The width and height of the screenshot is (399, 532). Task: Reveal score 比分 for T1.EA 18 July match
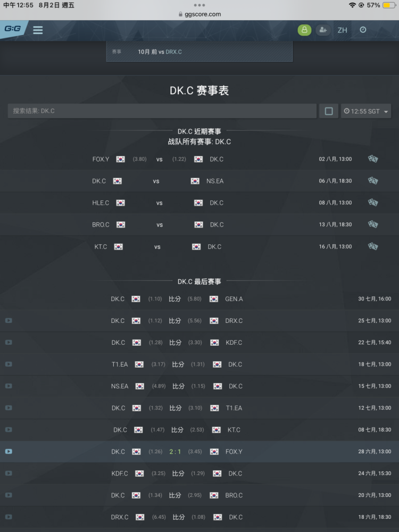(x=178, y=364)
